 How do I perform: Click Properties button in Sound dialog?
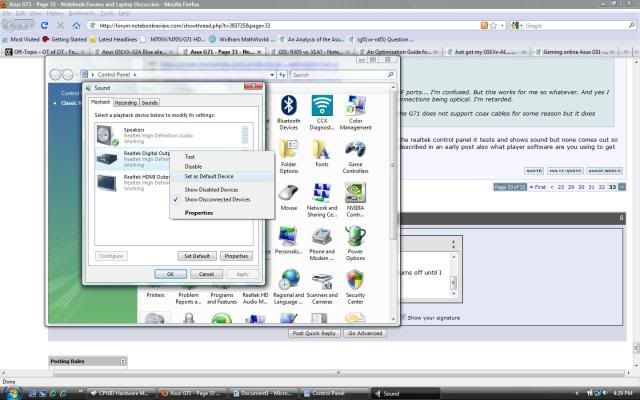pyautogui.click(x=236, y=256)
